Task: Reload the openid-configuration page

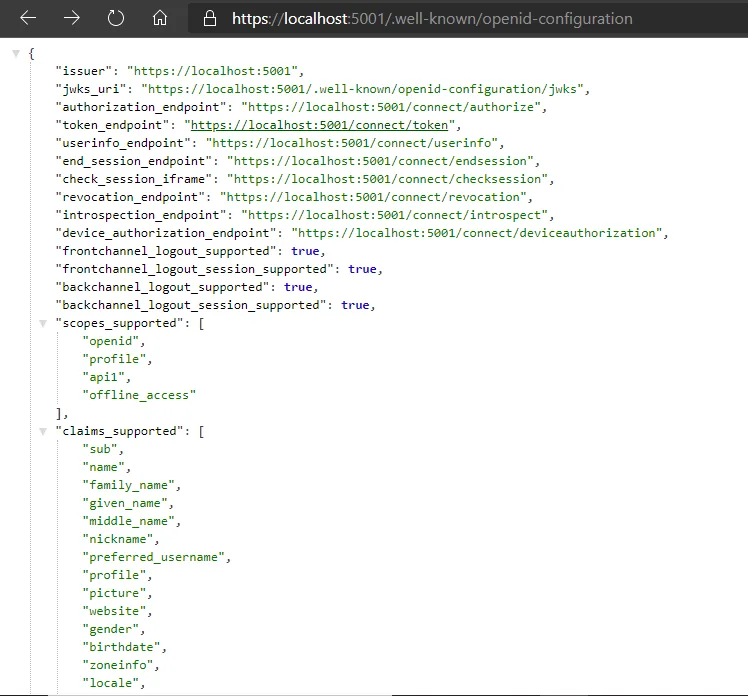Action: pyautogui.click(x=115, y=19)
